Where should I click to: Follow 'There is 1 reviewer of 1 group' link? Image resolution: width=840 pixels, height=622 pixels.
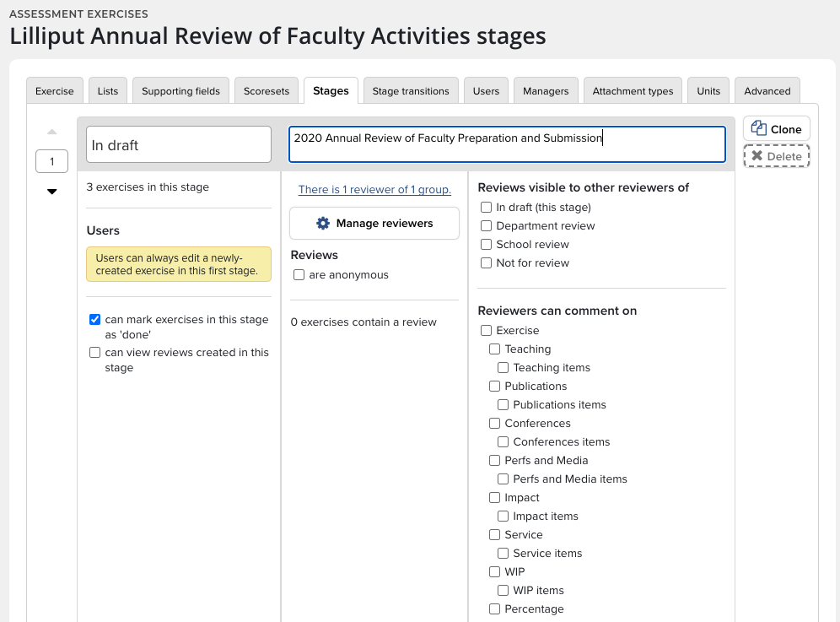point(374,190)
